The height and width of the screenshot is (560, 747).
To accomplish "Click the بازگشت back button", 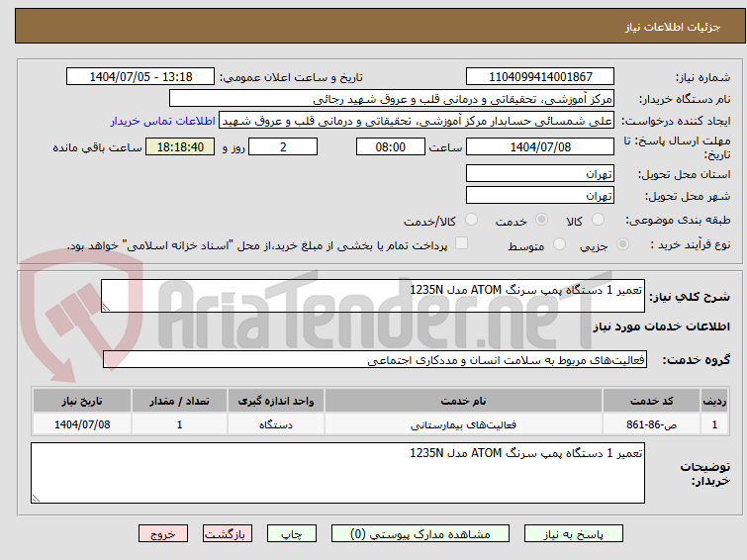I will click(x=228, y=534).
